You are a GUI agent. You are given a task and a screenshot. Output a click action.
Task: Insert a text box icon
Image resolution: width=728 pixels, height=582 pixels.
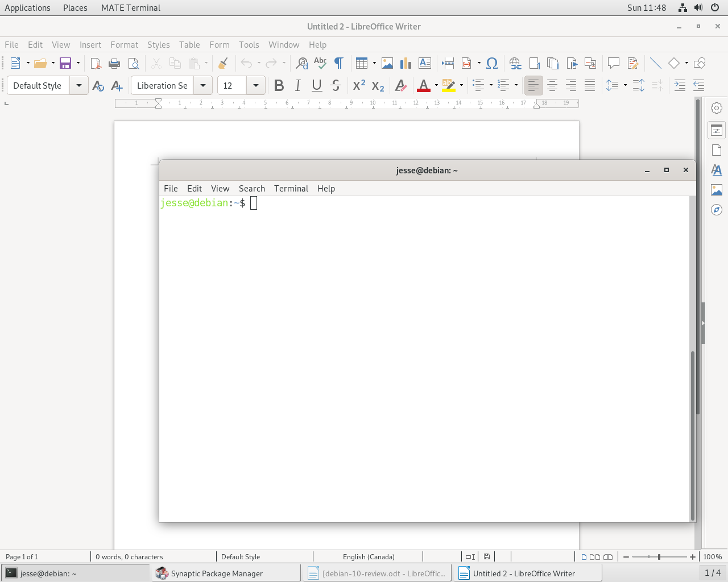tap(425, 63)
